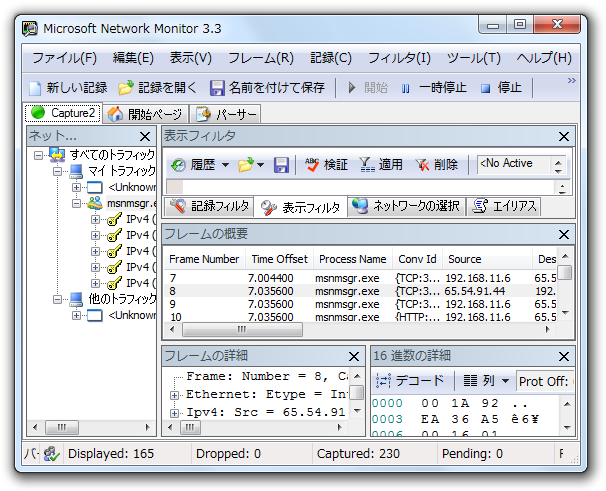The width and height of the screenshot is (606, 491).
Task: Open the 列 columns dropdown
Action: pyautogui.click(x=486, y=381)
